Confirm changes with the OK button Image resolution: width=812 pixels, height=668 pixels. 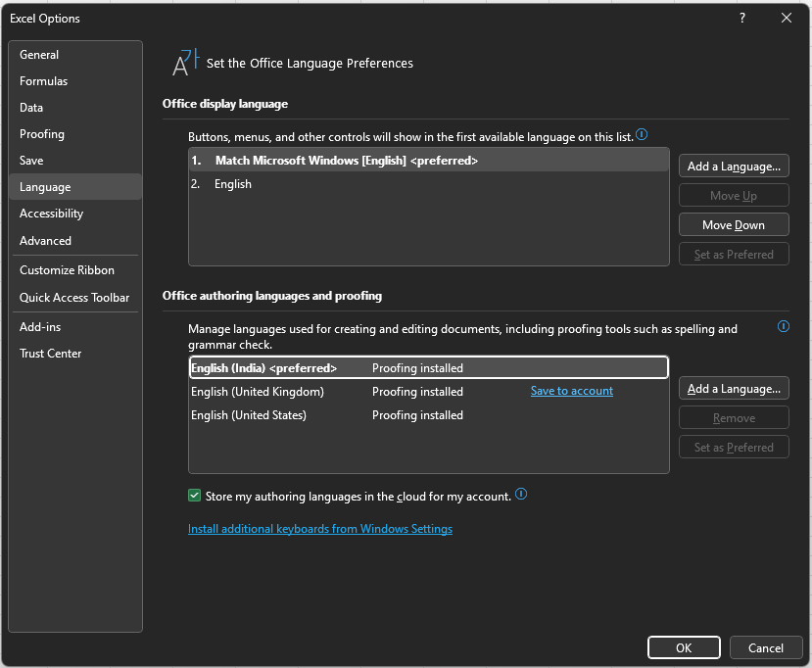(684, 647)
